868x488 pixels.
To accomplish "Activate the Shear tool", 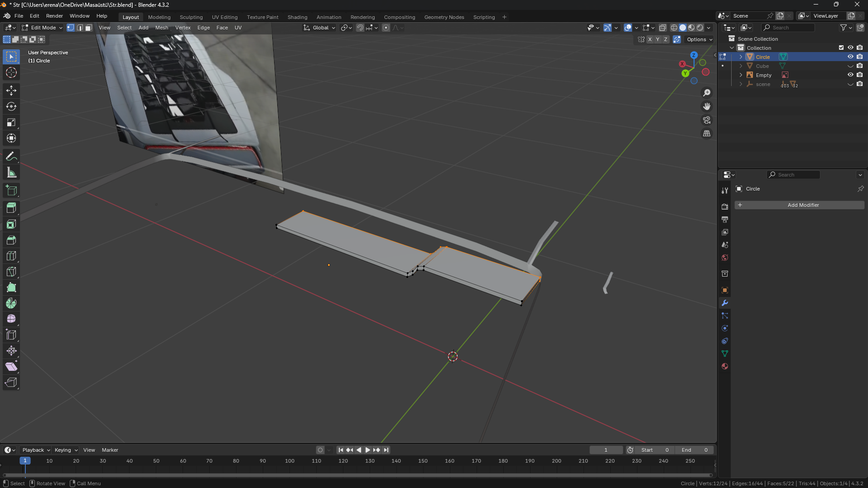I will (x=11, y=367).
